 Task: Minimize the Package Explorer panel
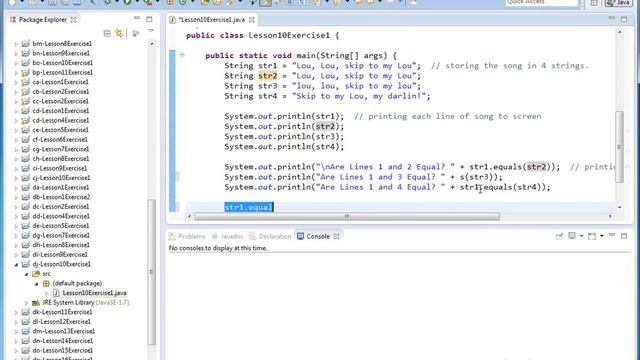coord(137,18)
